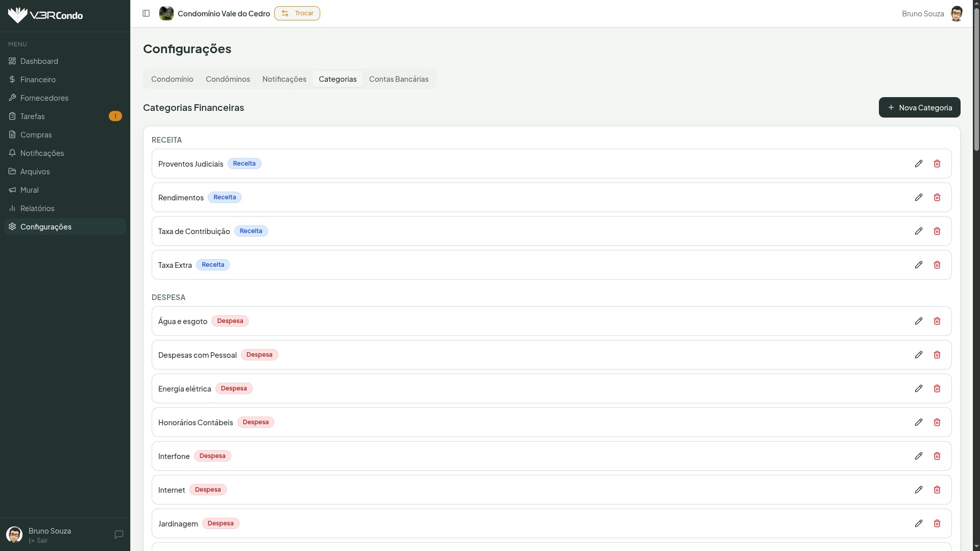Select the Notificações settings tab
The image size is (980, 551).
[284, 79]
